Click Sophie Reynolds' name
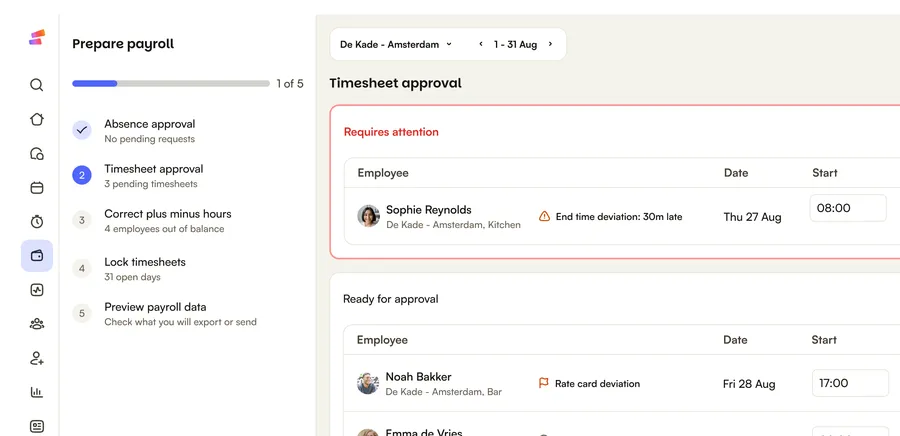Viewport: 900px width, 436px height. click(429, 209)
